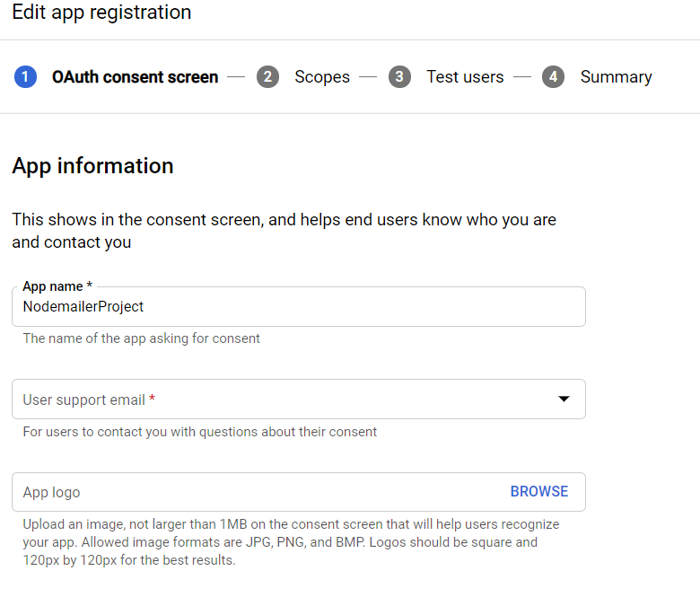Click the App information heading
This screenshot has width=700, height=606.
92,166
